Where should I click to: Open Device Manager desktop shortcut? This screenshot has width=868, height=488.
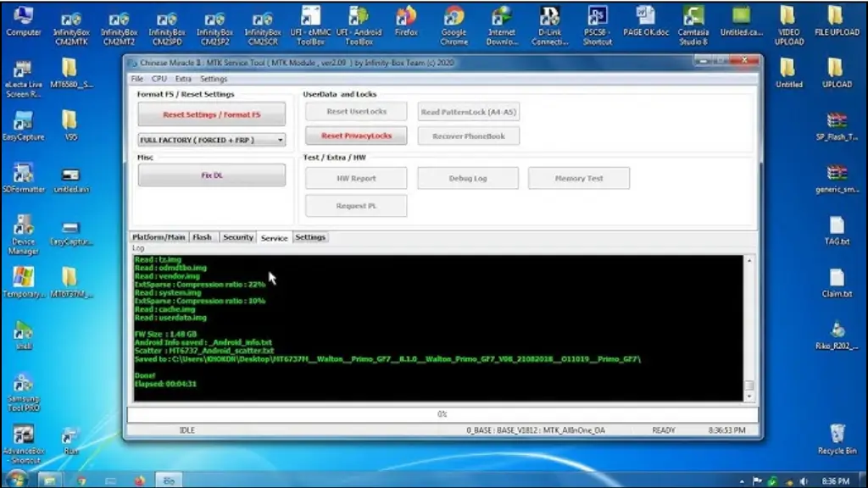coord(23,235)
